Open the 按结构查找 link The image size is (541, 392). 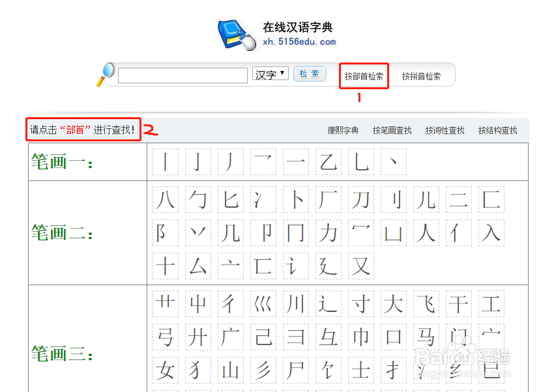(497, 130)
